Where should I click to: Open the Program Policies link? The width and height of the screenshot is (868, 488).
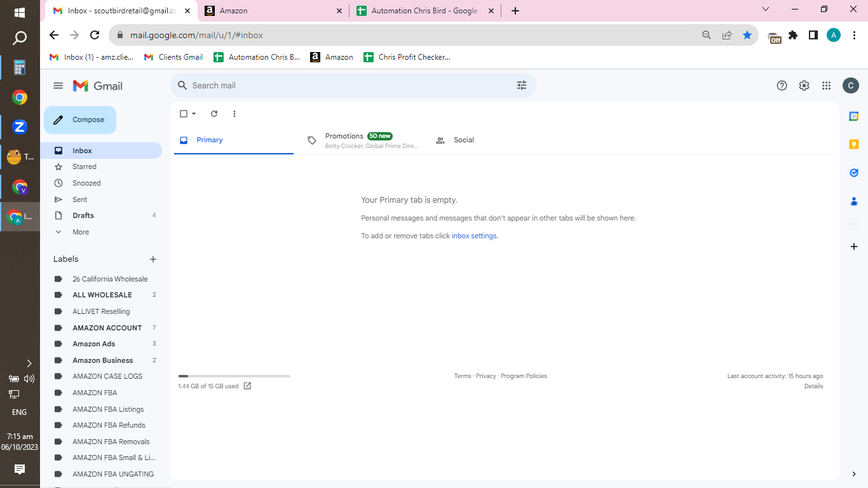click(x=524, y=376)
